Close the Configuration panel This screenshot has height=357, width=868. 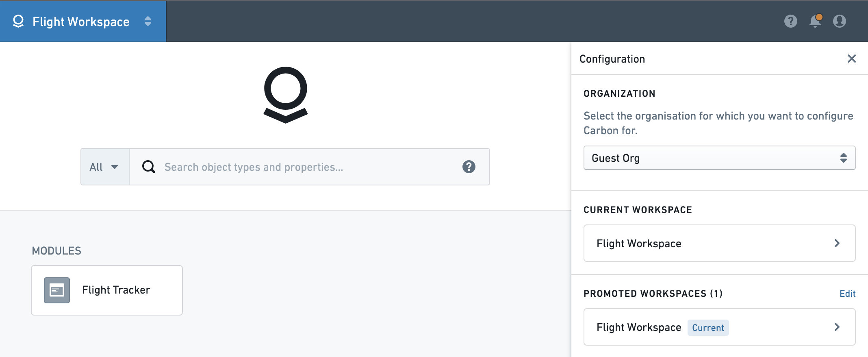point(851,59)
